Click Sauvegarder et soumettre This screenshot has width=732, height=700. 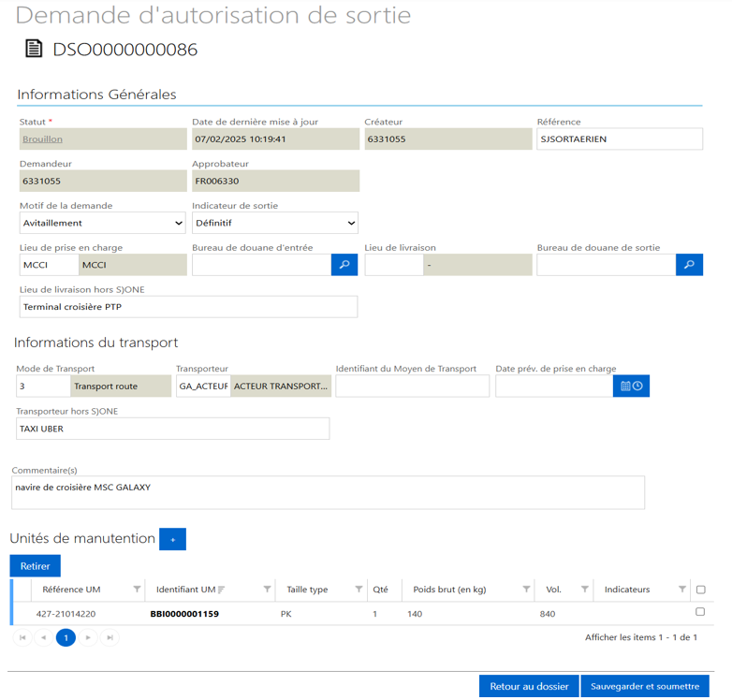(645, 686)
